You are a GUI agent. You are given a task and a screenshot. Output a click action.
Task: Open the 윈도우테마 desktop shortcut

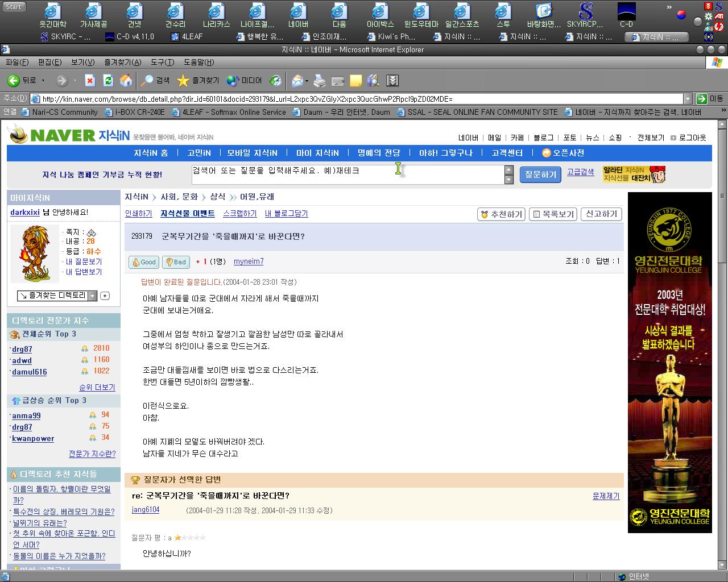point(421,15)
